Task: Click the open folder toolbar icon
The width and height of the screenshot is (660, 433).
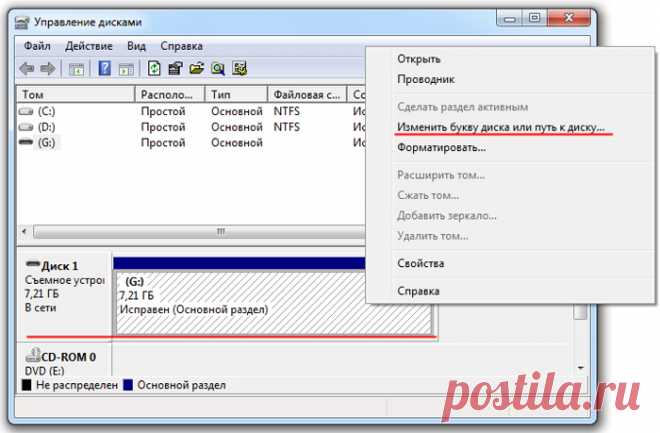Action: pos(197,68)
